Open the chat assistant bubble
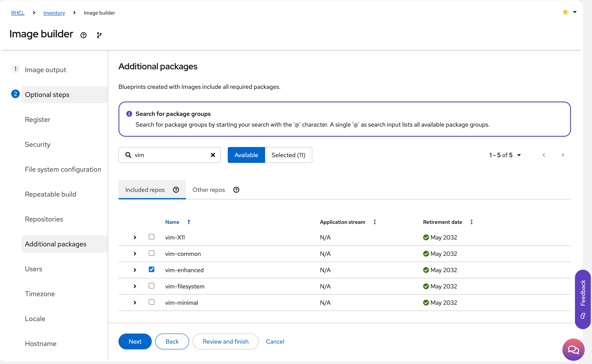 click(573, 349)
